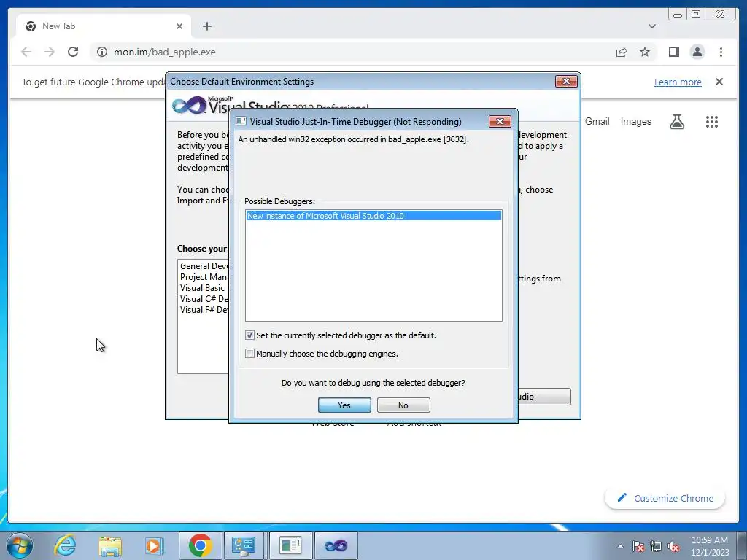Switch to Visual Studio taskbar button
This screenshot has height=560, width=747.
336,545
